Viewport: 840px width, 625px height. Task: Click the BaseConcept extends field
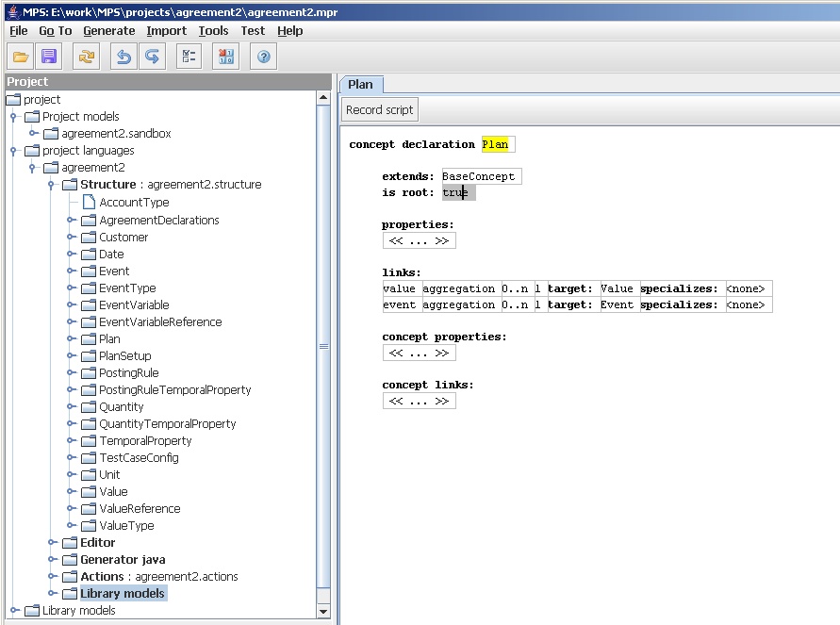(x=479, y=176)
